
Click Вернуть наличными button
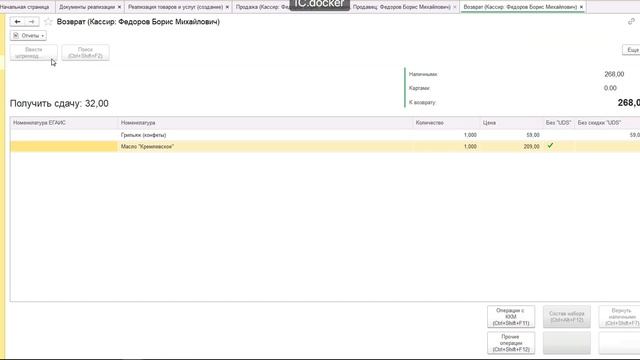(x=620, y=317)
